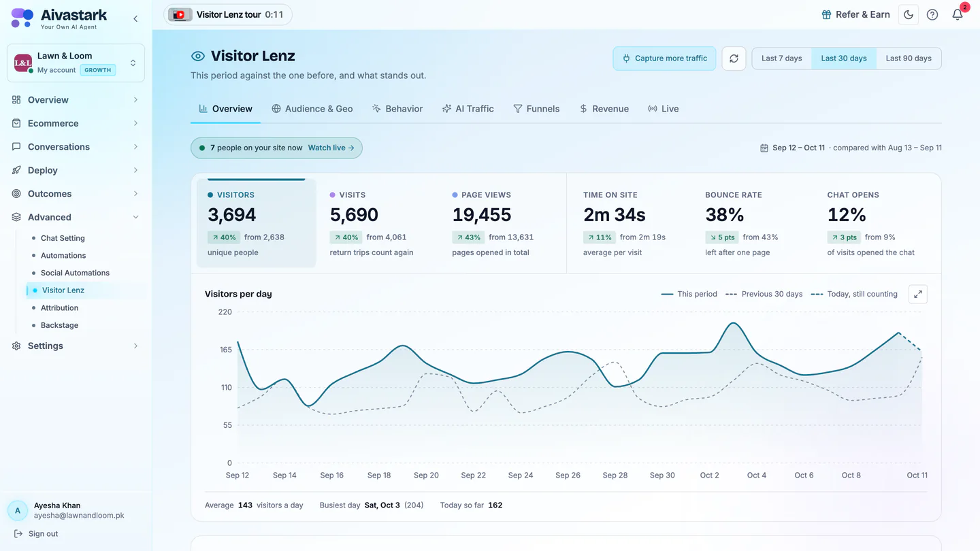Click Capture more traffic button
Screen dimensions: 980x551
click(664, 59)
